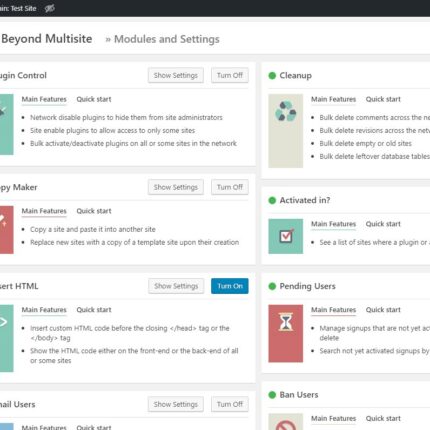The image size is (430, 430).
Task: Click the Activated in? checkbox module icon
Action: (286, 236)
